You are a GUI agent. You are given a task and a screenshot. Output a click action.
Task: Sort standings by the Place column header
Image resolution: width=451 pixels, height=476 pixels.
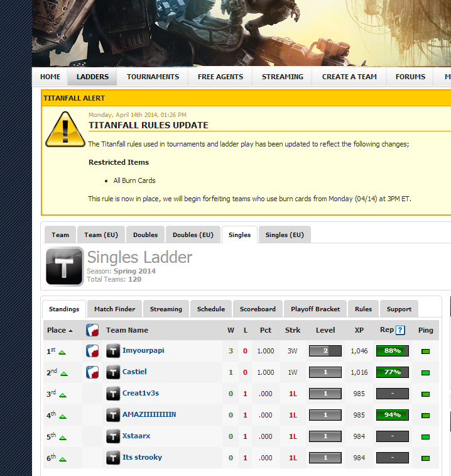tap(60, 330)
